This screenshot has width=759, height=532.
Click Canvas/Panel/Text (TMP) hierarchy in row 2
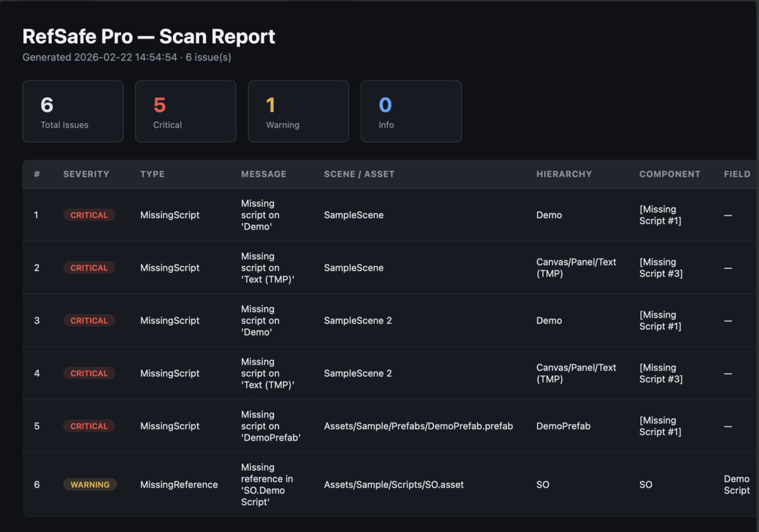click(576, 268)
